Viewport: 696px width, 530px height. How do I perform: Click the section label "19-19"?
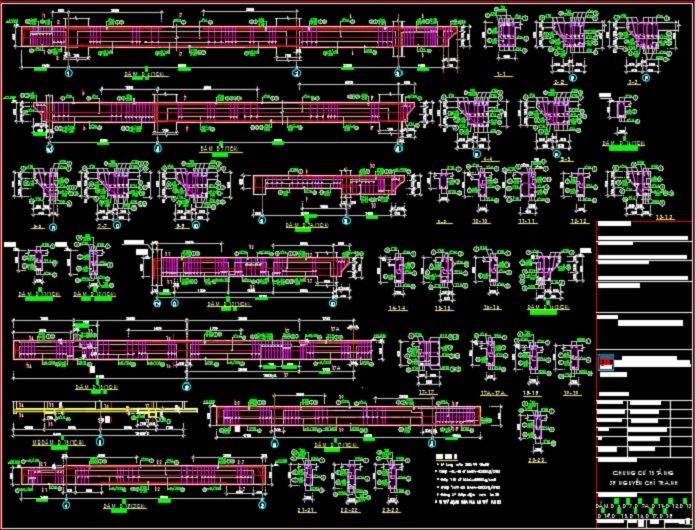coord(572,393)
